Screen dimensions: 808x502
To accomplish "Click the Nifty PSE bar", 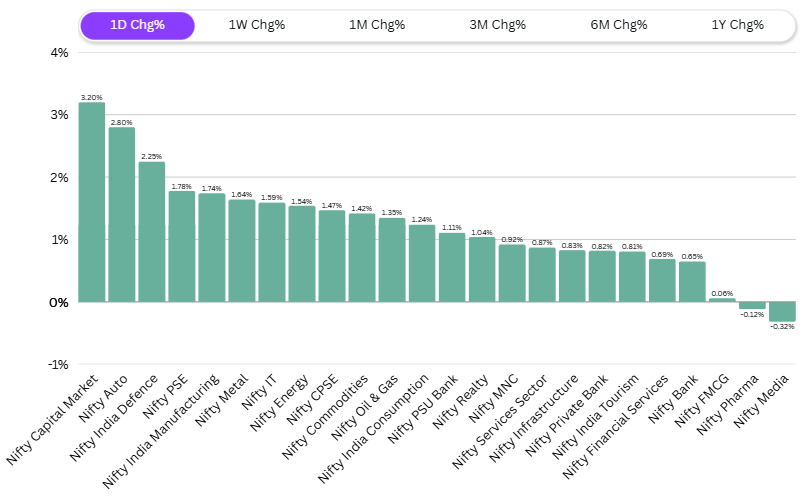I will click(182, 246).
